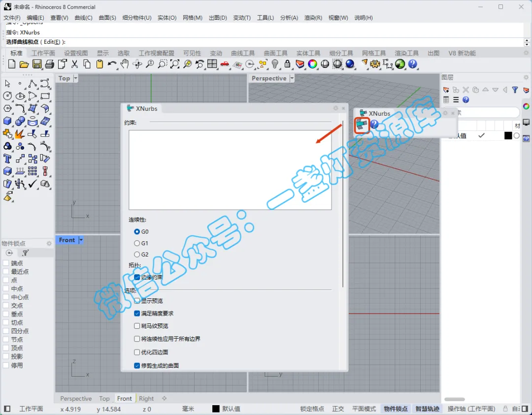The image size is (532, 415).
Task: Click the blue render sphere icon
Action: pyautogui.click(x=350, y=64)
